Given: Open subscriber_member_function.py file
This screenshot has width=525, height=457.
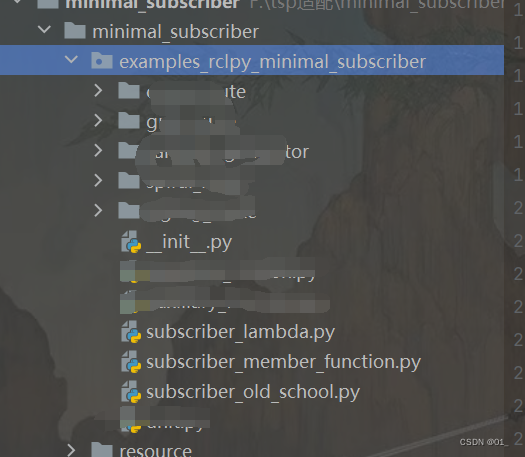Looking at the screenshot, I should tap(283, 363).
